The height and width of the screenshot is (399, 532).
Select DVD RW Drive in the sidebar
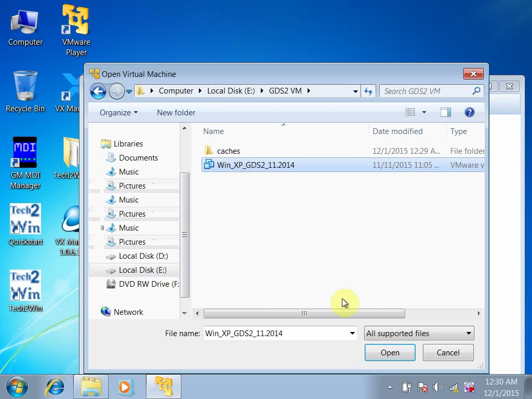142,284
